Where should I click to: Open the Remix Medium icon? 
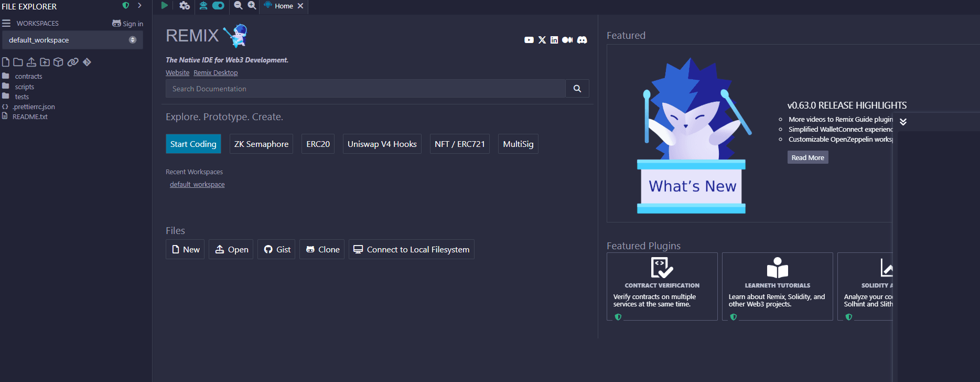click(567, 40)
